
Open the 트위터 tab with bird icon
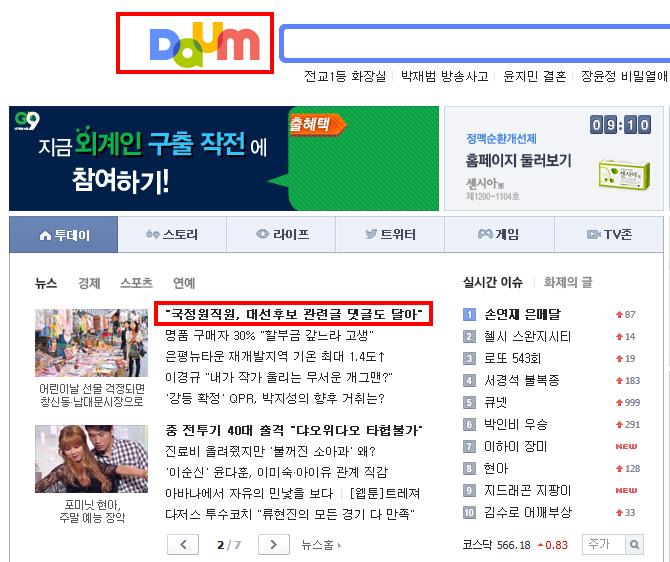coord(390,234)
